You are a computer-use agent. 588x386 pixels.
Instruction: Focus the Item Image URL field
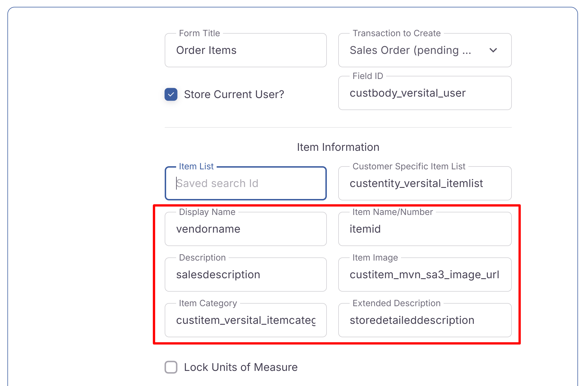coord(424,275)
